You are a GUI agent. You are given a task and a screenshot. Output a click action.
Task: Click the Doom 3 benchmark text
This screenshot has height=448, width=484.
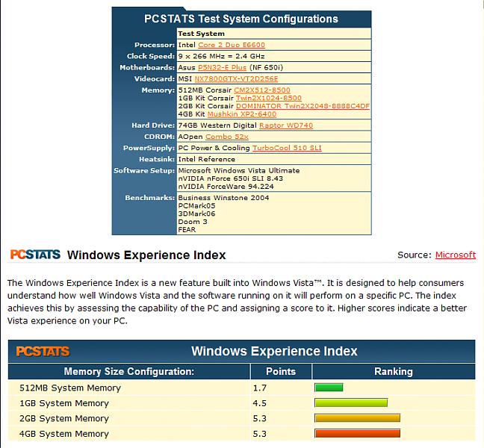pos(193,222)
